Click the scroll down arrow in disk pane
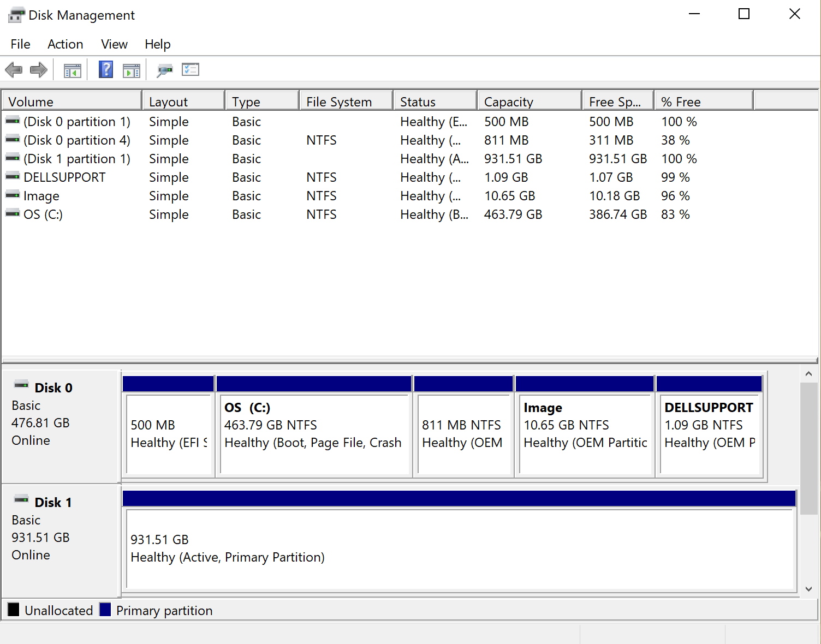 [809, 589]
